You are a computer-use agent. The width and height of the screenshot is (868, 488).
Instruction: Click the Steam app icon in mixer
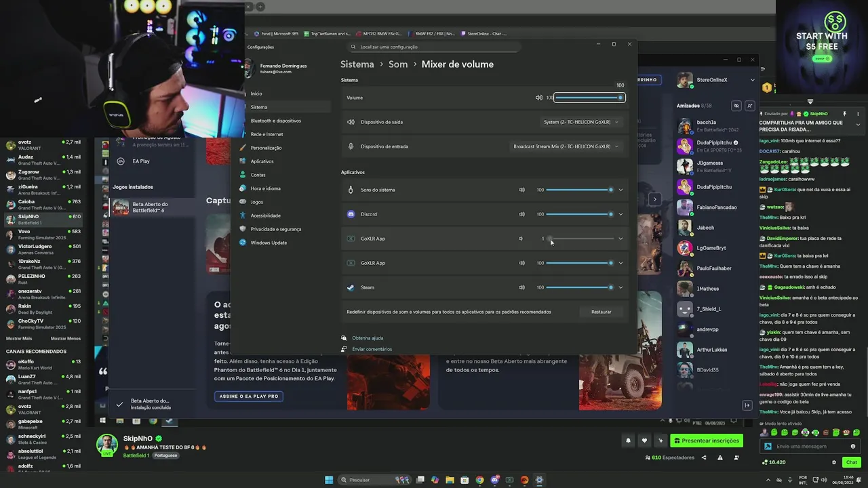click(351, 287)
